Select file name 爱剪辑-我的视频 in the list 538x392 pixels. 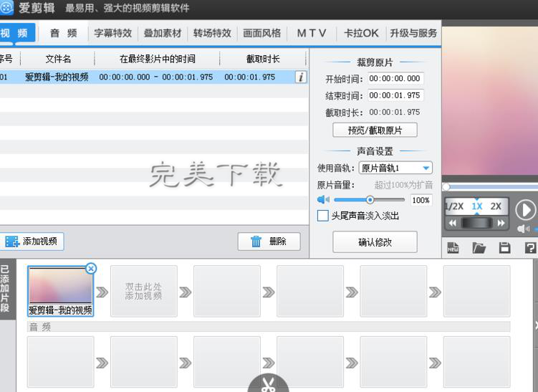click(x=57, y=77)
